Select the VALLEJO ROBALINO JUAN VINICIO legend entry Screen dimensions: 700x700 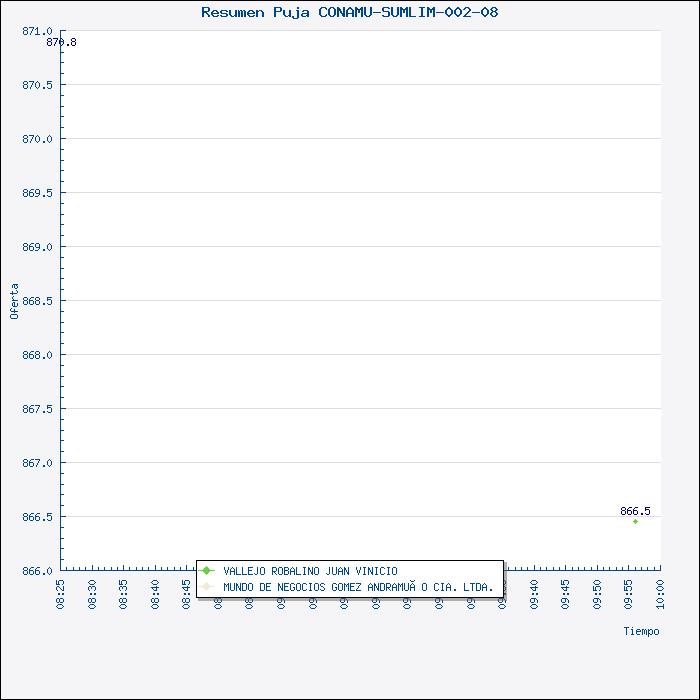click(310, 571)
